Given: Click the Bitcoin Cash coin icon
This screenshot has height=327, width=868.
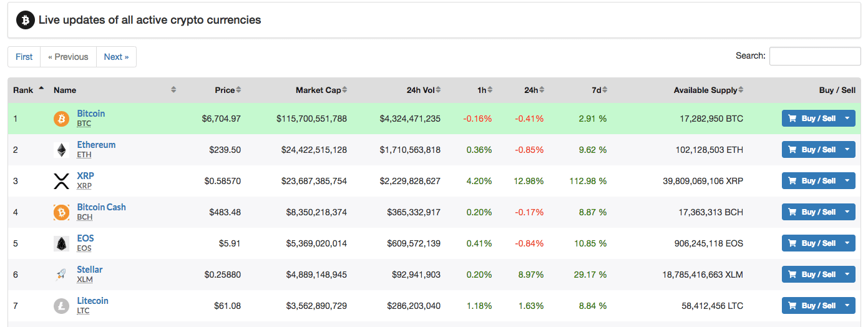Looking at the screenshot, I should 62,212.
